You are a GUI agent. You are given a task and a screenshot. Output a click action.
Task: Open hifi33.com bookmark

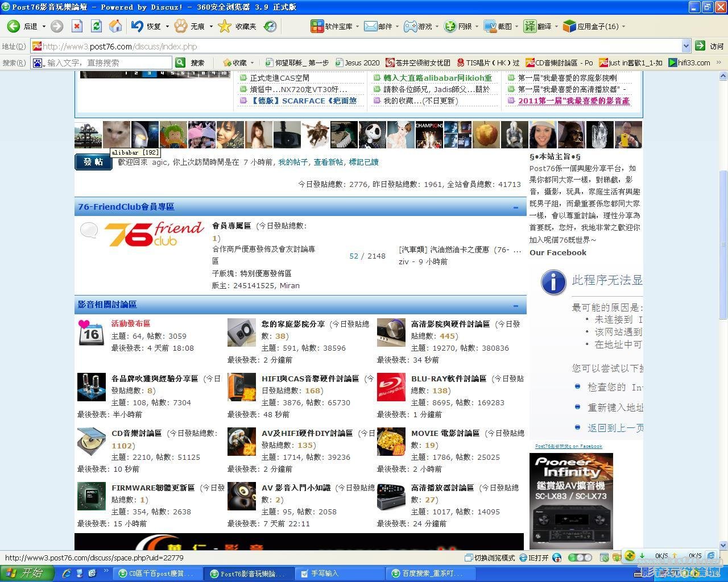[x=689, y=63]
